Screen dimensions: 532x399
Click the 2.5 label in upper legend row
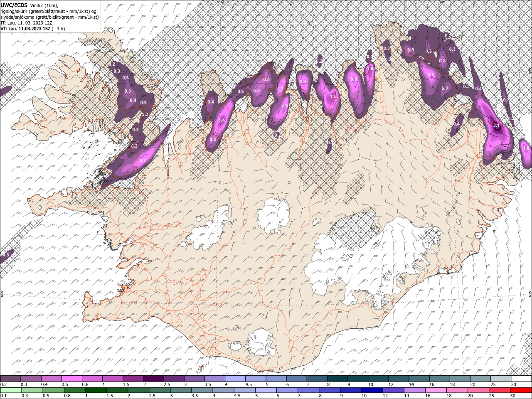[167, 384]
